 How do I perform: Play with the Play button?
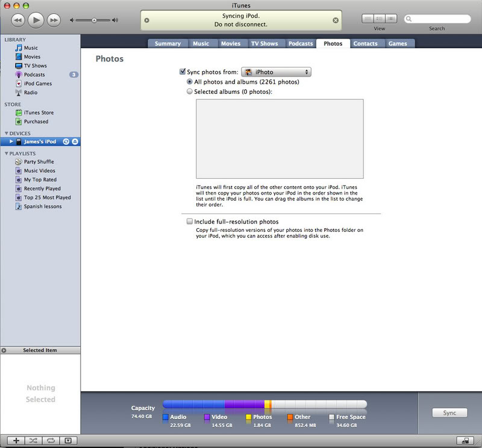pyautogui.click(x=36, y=20)
